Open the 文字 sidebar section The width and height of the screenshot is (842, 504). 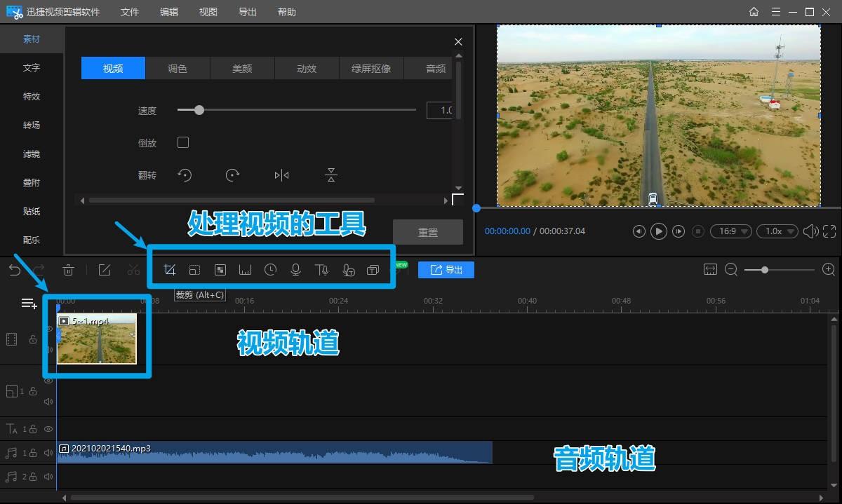(x=32, y=68)
